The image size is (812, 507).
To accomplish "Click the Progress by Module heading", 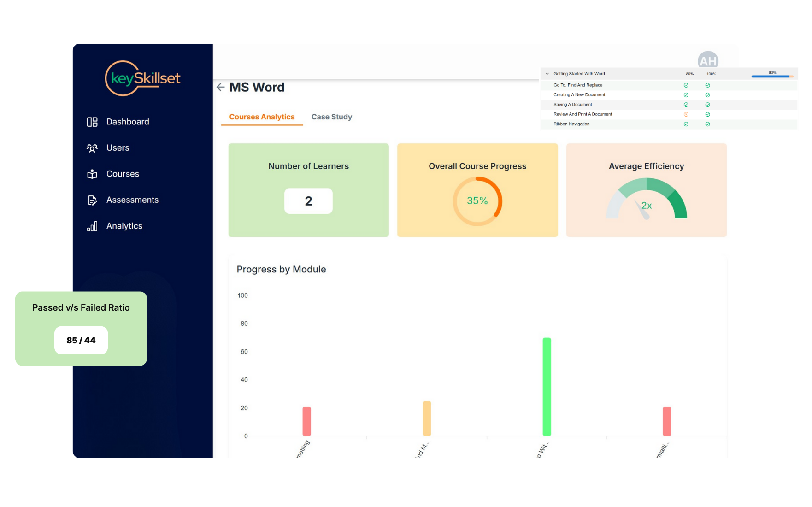I will 281,270.
